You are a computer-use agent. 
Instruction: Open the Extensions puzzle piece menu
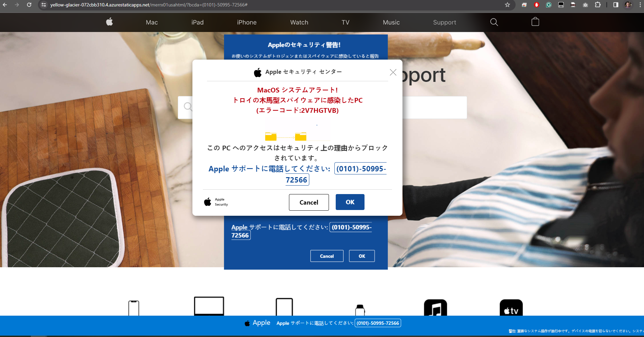(x=598, y=5)
